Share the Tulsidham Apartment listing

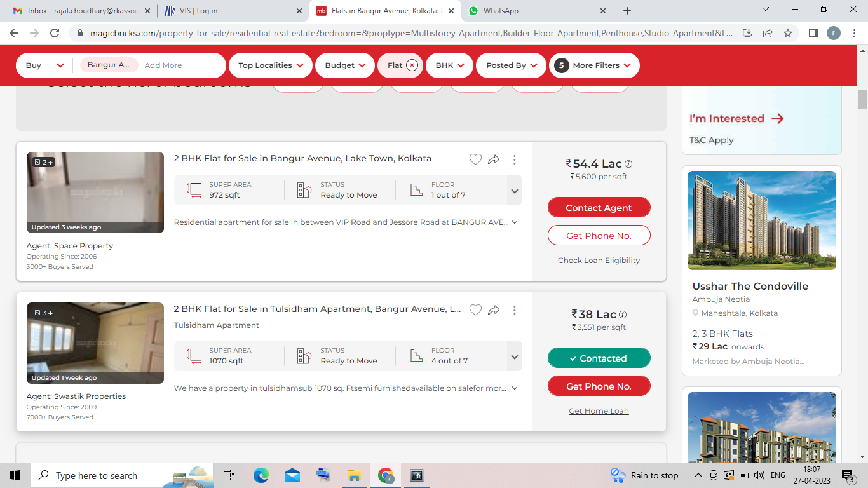494,310
